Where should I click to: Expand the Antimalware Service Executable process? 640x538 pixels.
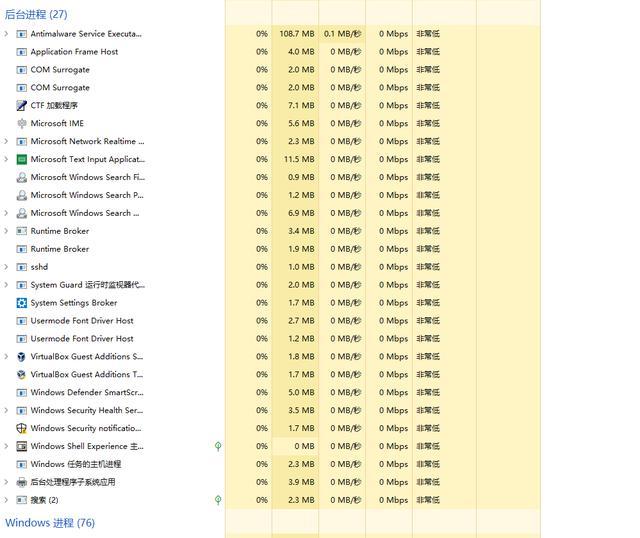click(7, 34)
